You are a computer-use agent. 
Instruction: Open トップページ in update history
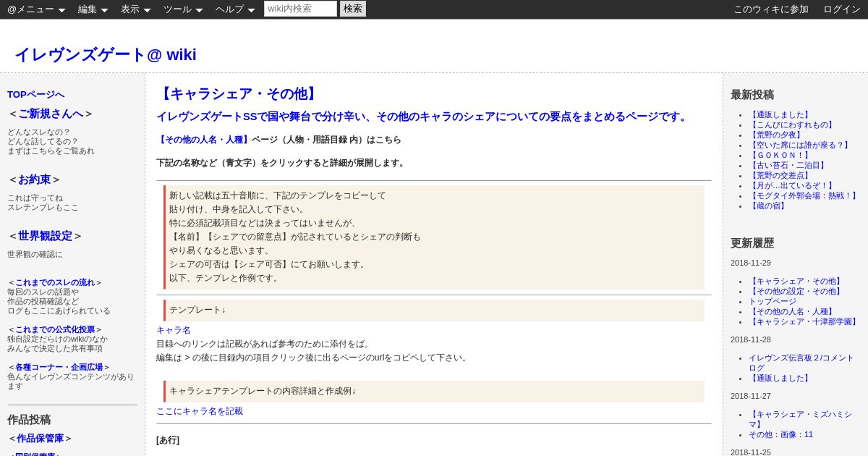coord(773,301)
